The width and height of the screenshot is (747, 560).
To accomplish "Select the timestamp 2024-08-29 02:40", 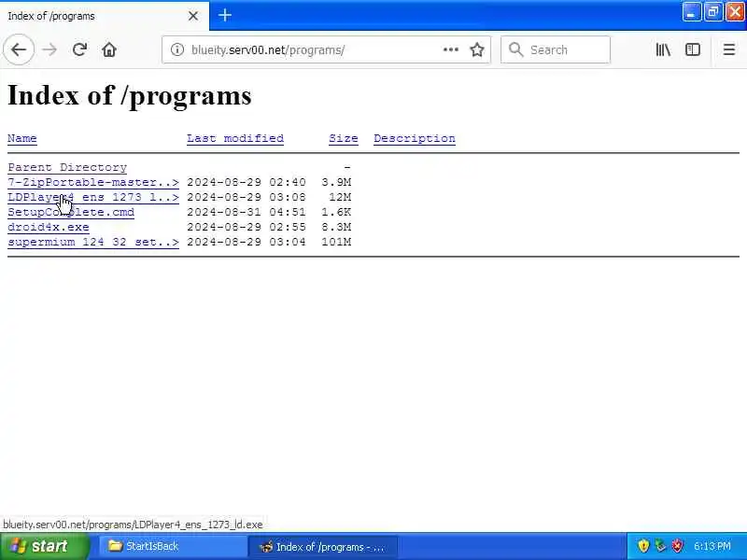I will point(247,182).
